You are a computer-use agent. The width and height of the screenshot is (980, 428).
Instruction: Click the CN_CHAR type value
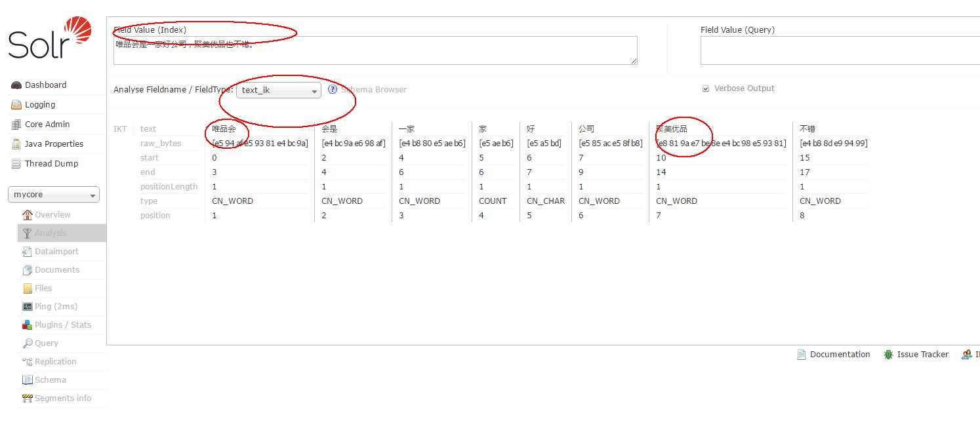pos(546,201)
